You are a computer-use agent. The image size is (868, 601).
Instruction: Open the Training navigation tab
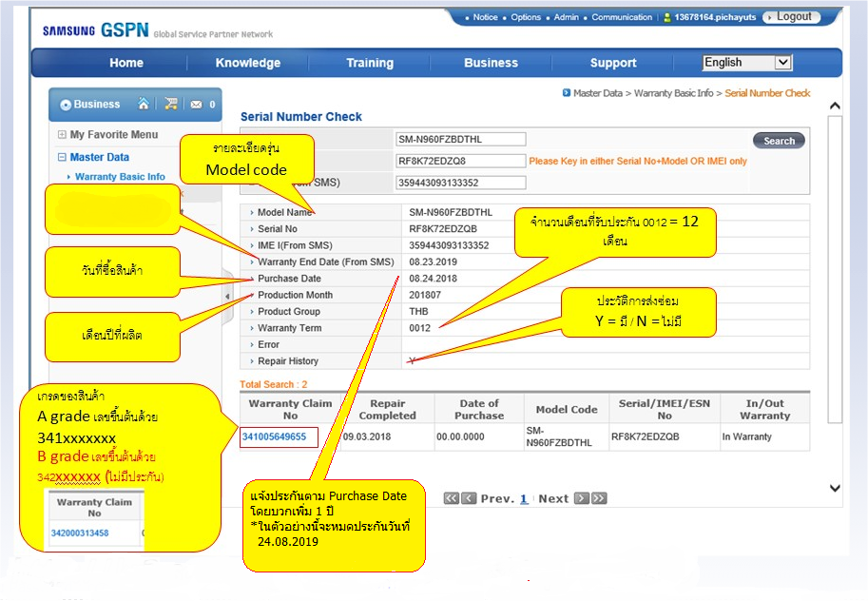[x=370, y=63]
